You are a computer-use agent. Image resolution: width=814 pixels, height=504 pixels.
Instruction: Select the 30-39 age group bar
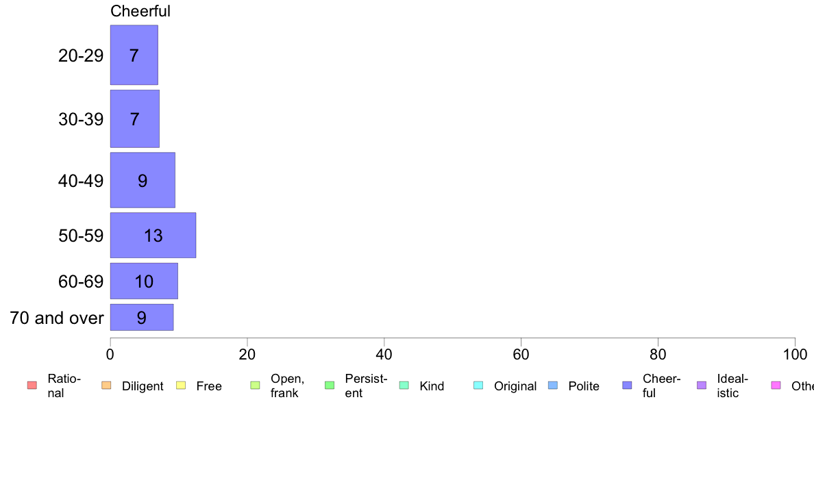[135, 119]
